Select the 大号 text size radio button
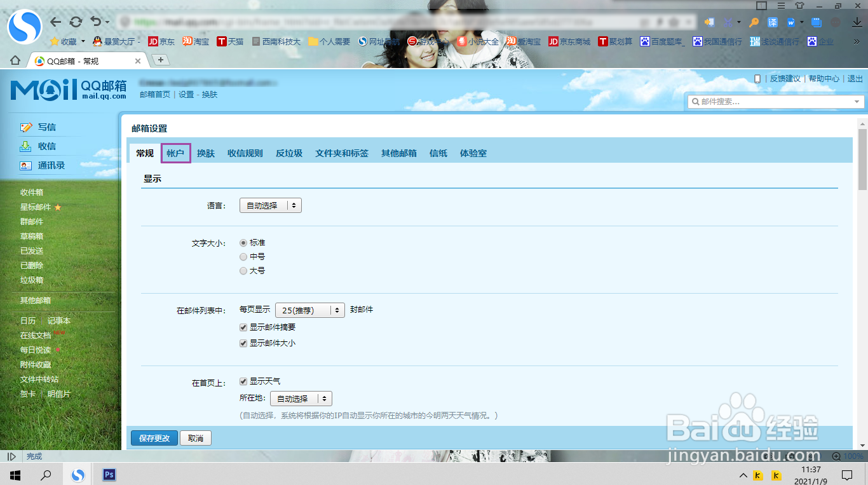This screenshot has height=485, width=868. click(x=243, y=270)
